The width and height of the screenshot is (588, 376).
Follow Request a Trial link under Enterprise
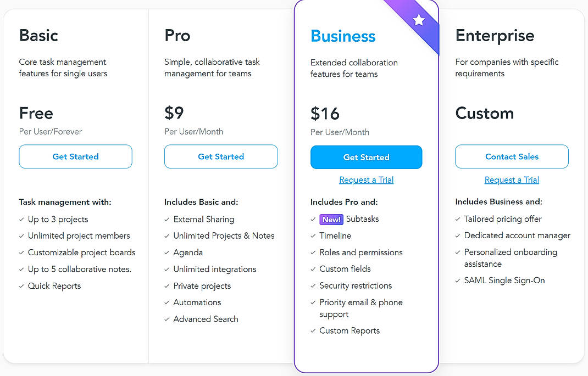pos(512,180)
